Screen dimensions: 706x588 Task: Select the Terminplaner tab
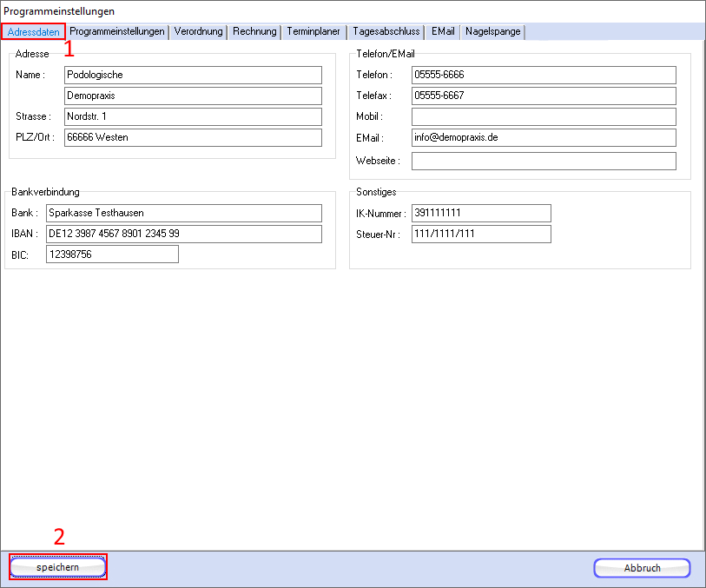314,31
